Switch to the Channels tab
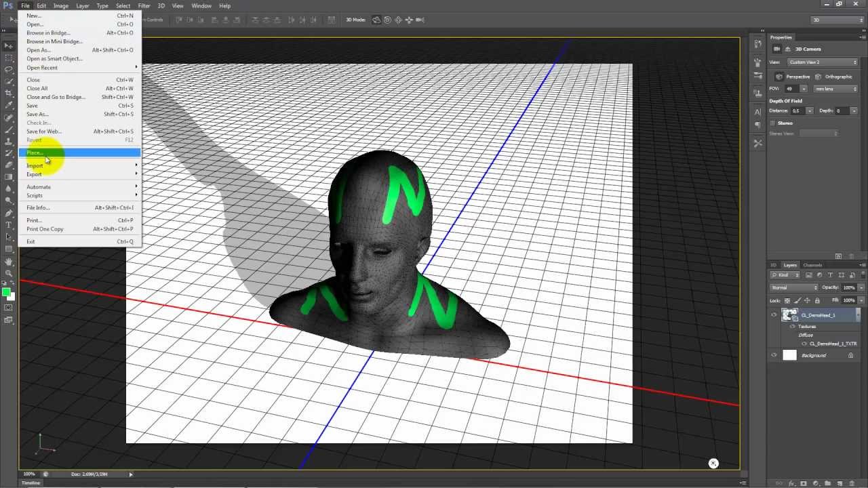Image resolution: width=868 pixels, height=488 pixels. [812, 265]
